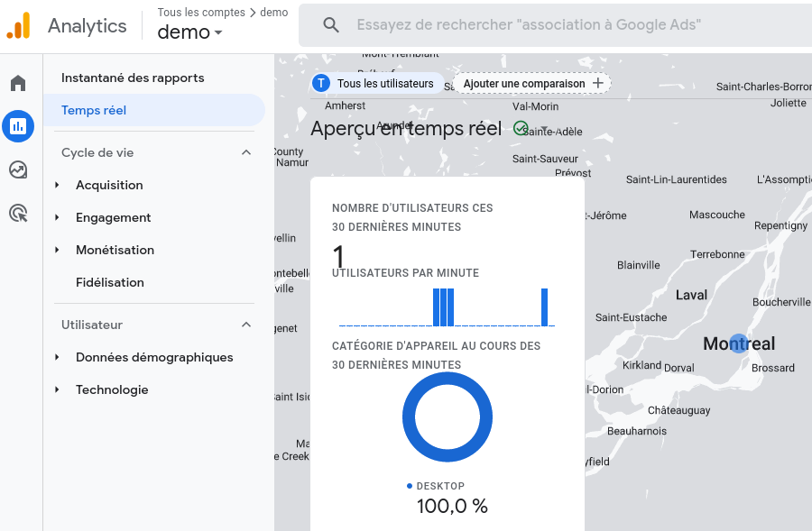
Task: Click Tous les comptes breadcrumb link
Action: 201,12
